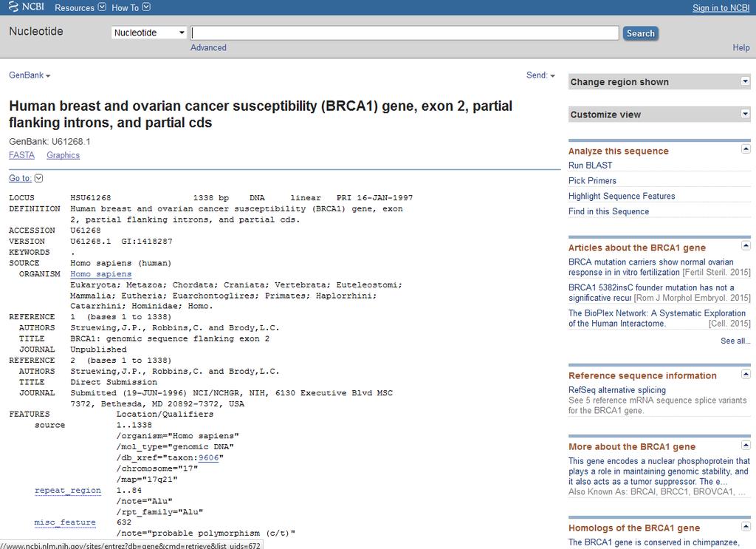
Task: Select JOURNAL Unpublished line
Action: click(73, 349)
